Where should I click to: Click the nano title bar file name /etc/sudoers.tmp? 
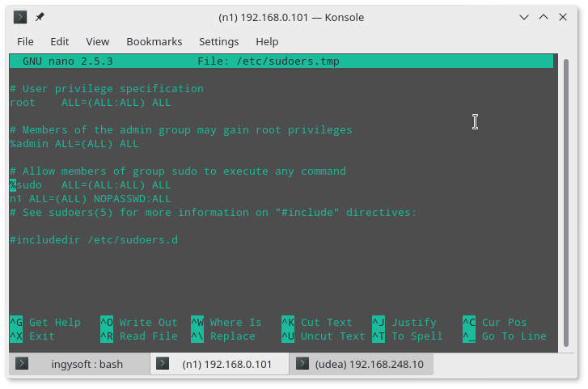(288, 61)
